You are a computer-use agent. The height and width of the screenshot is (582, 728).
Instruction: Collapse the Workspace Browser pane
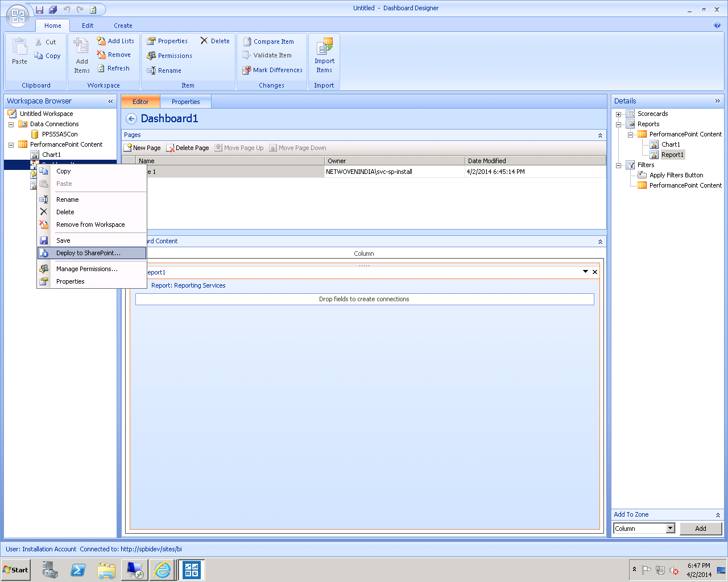(110, 101)
